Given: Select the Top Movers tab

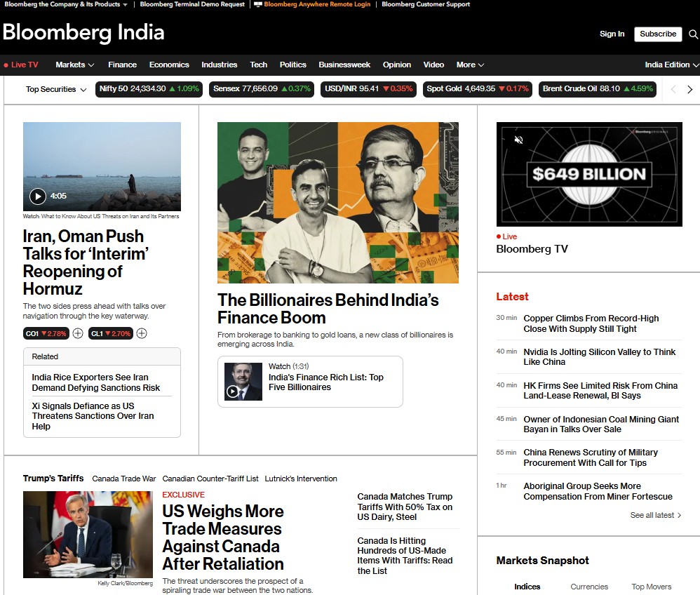Looking at the screenshot, I should coord(652,587).
